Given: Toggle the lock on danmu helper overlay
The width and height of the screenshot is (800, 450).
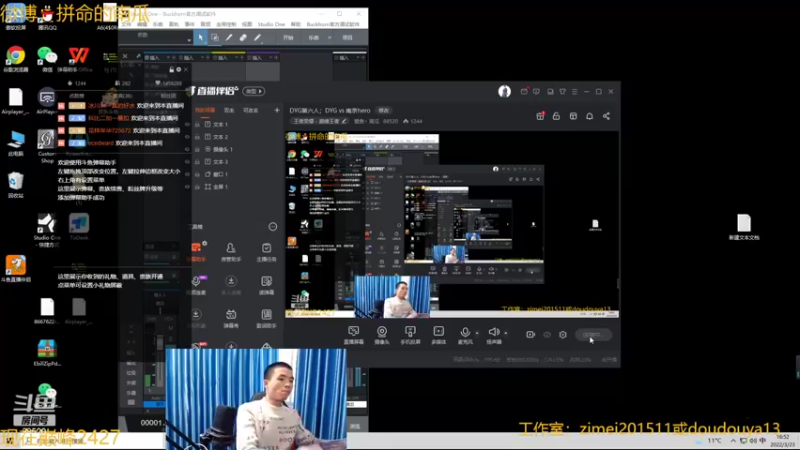Looking at the screenshot, I should 171,69.
